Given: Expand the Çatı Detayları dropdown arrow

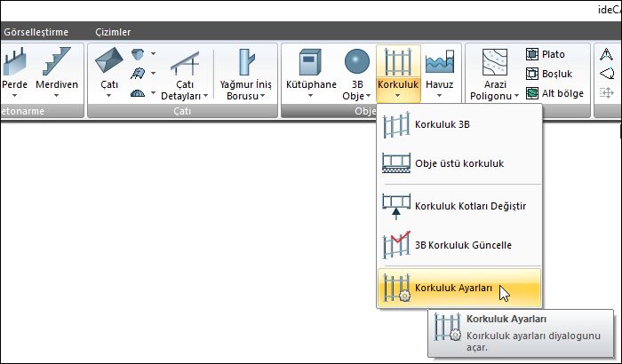Looking at the screenshot, I should (205, 96).
